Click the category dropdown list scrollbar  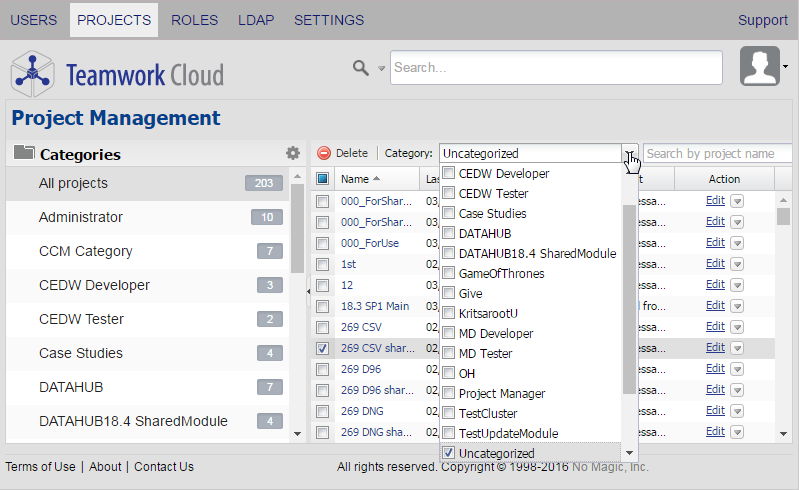point(628,300)
